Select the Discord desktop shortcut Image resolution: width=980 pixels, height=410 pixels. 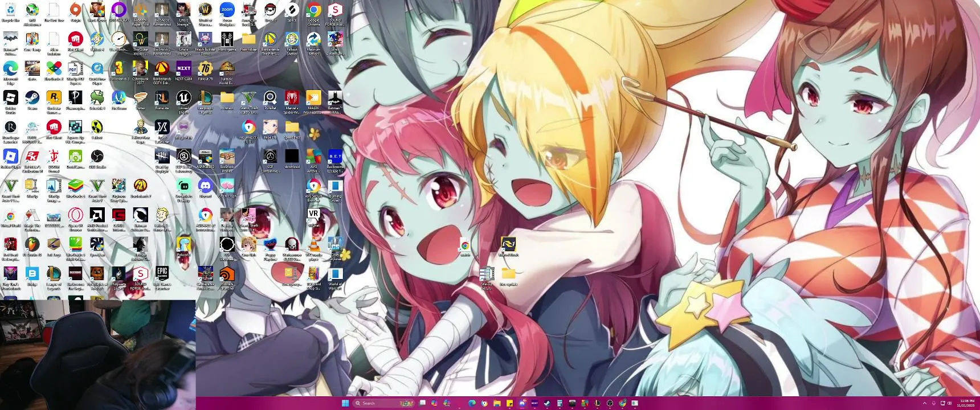(205, 188)
